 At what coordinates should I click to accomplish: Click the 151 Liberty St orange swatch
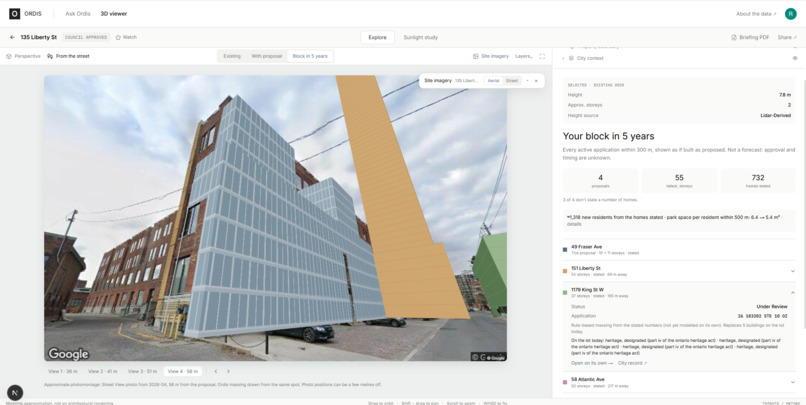[565, 271]
